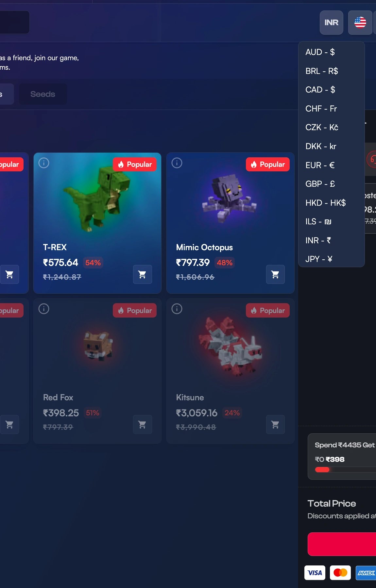Open the Kitsune product image
Screen dimensions: 376x588
pyautogui.click(x=231, y=347)
